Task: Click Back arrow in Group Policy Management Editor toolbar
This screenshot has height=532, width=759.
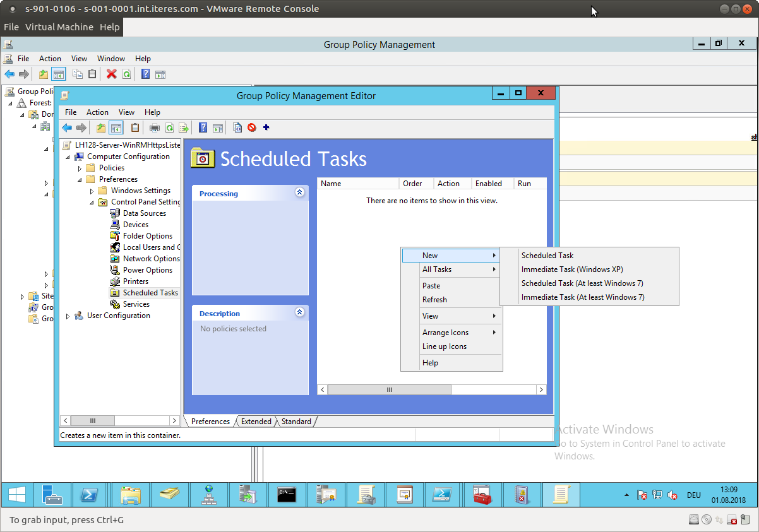Action: click(66, 127)
